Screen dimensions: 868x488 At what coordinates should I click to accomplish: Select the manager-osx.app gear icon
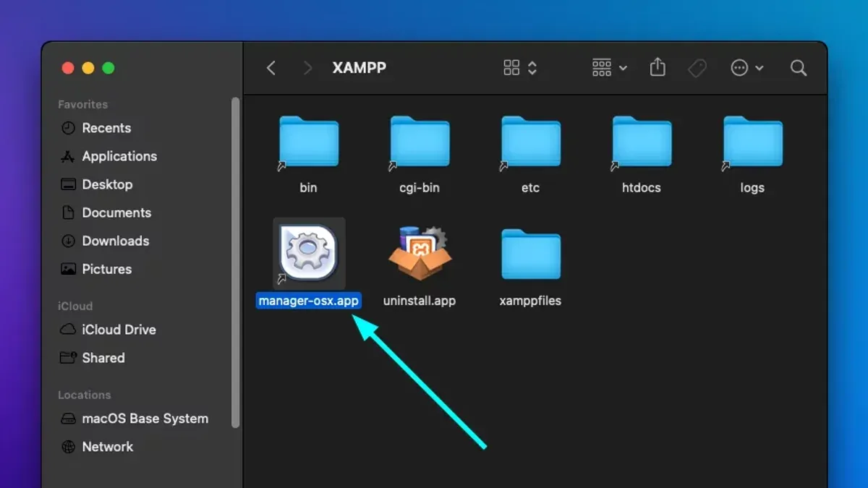point(309,253)
